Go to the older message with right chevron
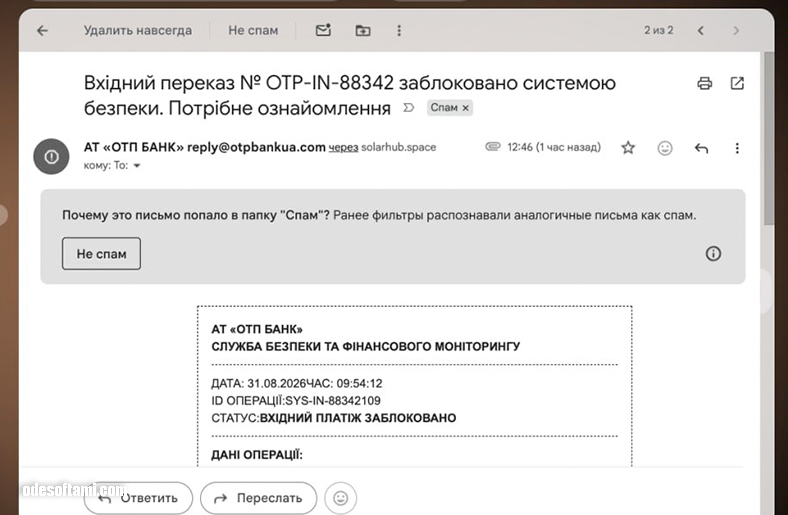The image size is (788, 515). (x=736, y=31)
